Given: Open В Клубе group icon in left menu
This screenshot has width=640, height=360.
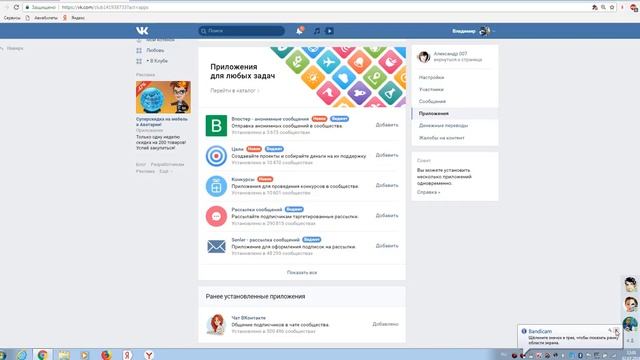Looking at the screenshot, I should coord(139,61).
